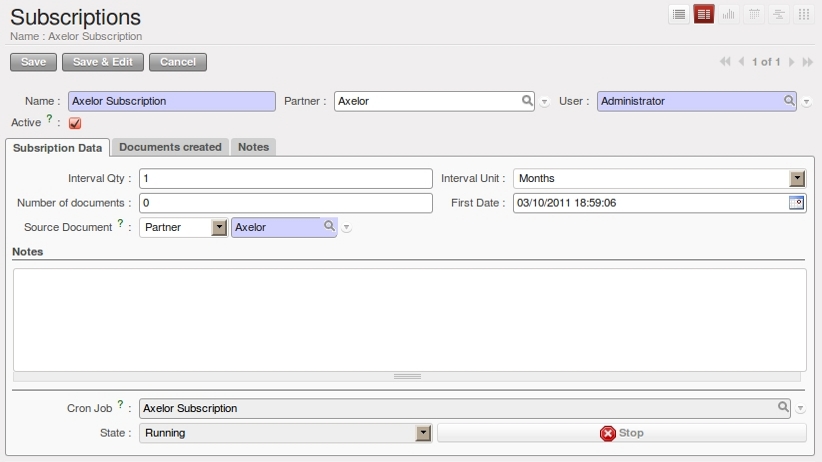
Task: Click the Save button
Action: (x=34, y=62)
